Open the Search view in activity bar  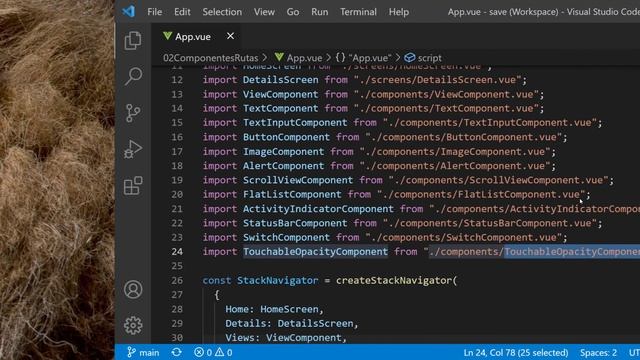(133, 76)
